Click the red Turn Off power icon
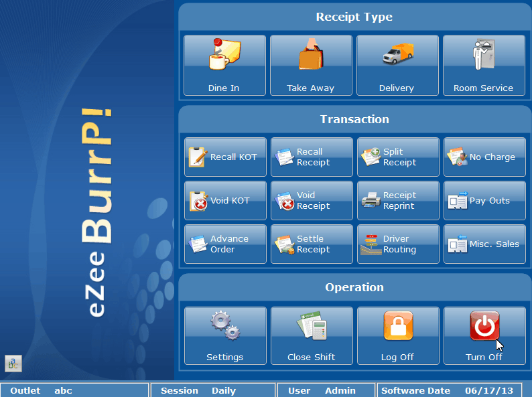Viewport: 532px width, 397px height. point(484,327)
